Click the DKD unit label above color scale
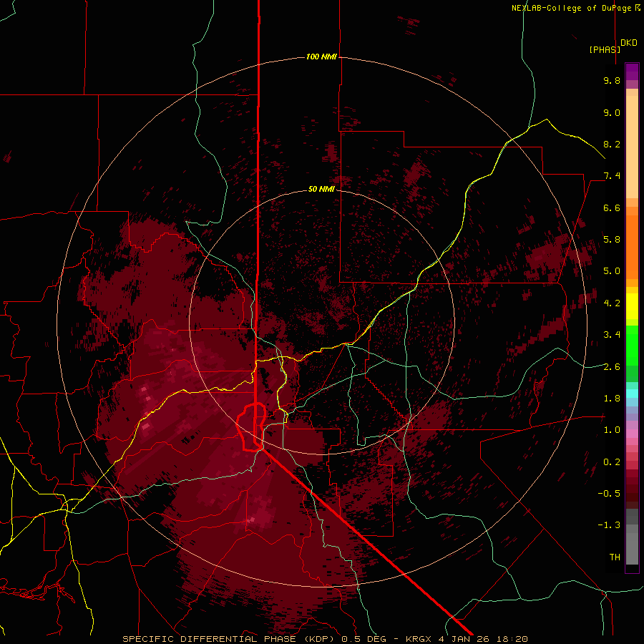 629,43
